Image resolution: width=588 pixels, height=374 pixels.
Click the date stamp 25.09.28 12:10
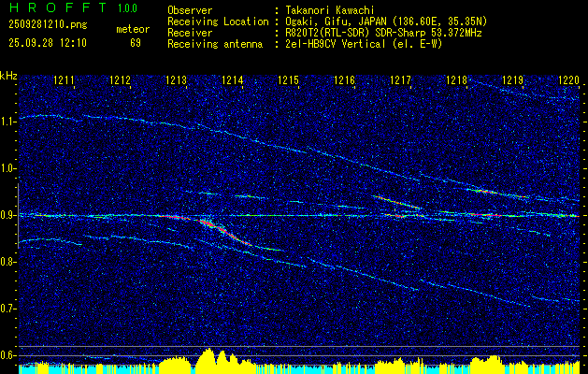48,43
